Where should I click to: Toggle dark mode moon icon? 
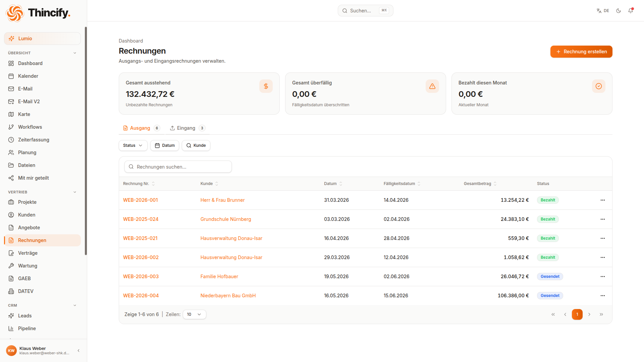[619, 11]
